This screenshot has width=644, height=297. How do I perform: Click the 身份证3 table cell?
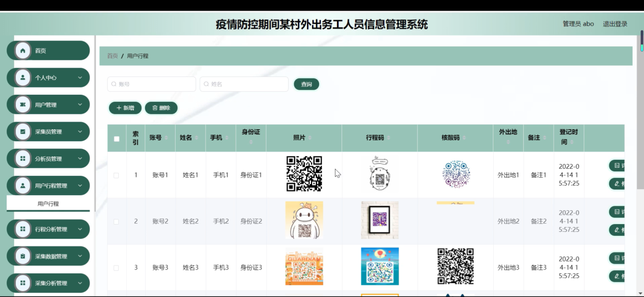pos(251,268)
